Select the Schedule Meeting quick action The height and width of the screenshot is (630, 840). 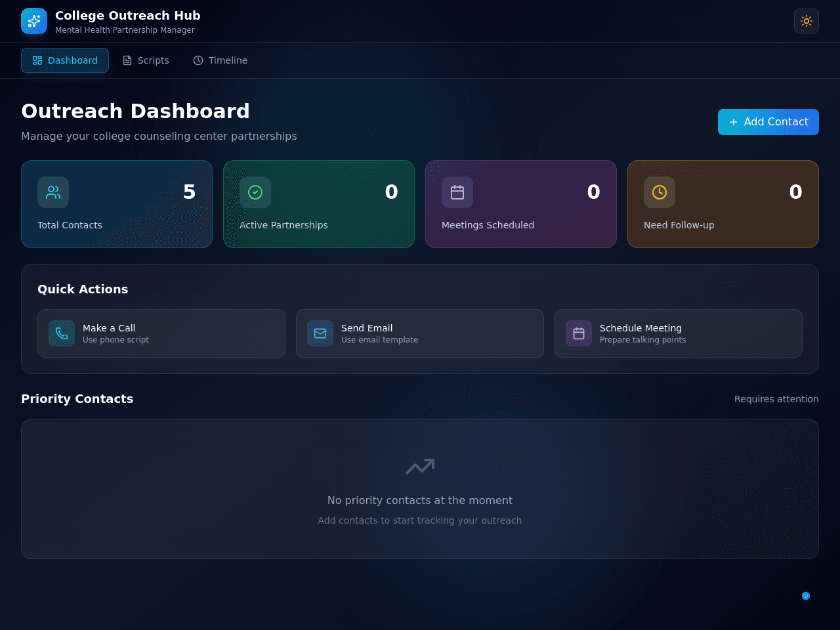point(679,333)
